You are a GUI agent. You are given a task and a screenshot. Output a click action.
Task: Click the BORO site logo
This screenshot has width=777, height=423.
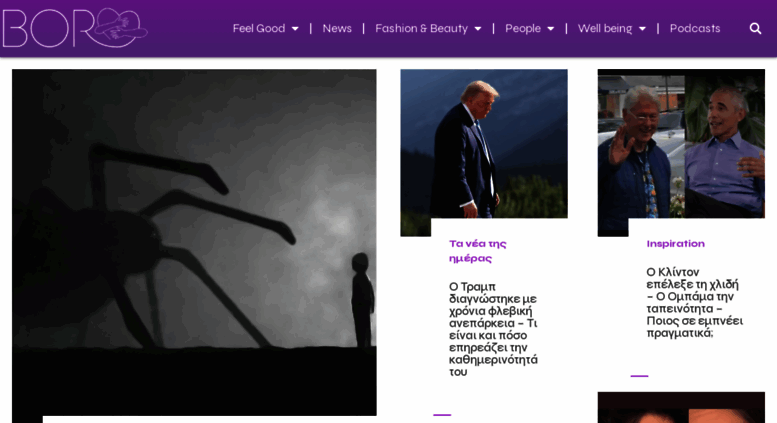[x=75, y=28]
